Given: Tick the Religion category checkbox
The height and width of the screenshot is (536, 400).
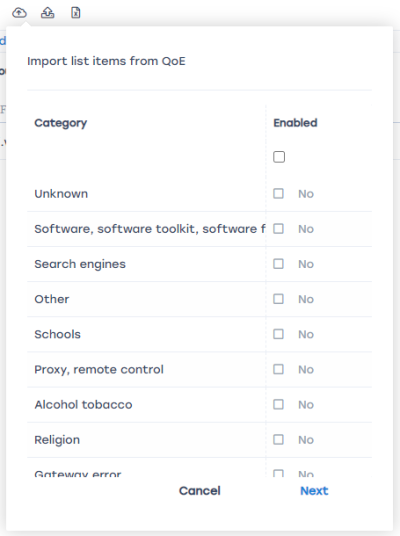Looking at the screenshot, I should 278,440.
